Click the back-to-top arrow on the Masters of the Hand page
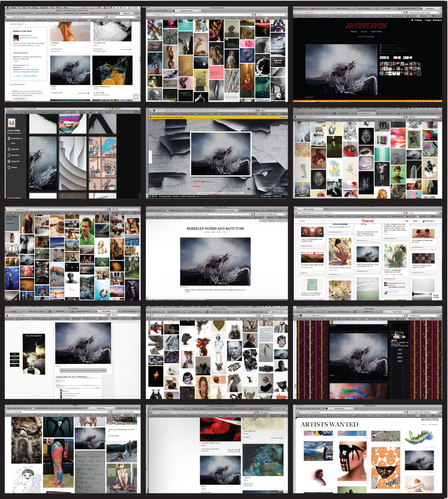The width and height of the screenshot is (448, 499). point(136,97)
